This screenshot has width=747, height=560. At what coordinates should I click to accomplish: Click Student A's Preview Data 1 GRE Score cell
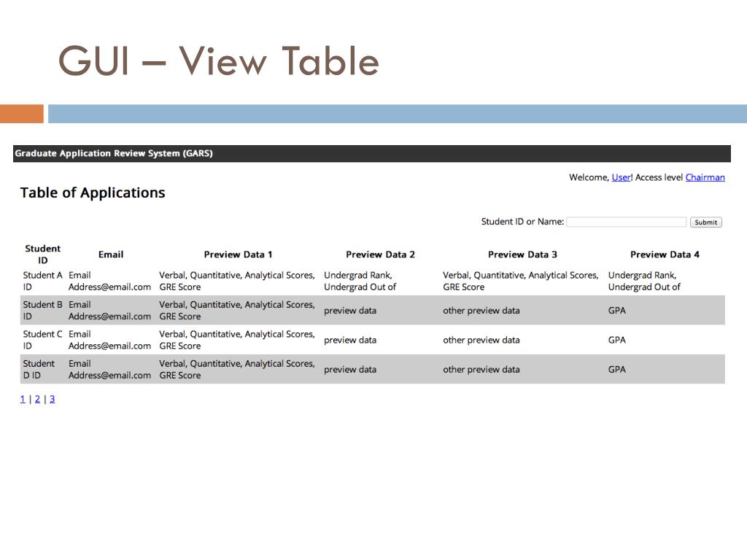[x=237, y=281]
